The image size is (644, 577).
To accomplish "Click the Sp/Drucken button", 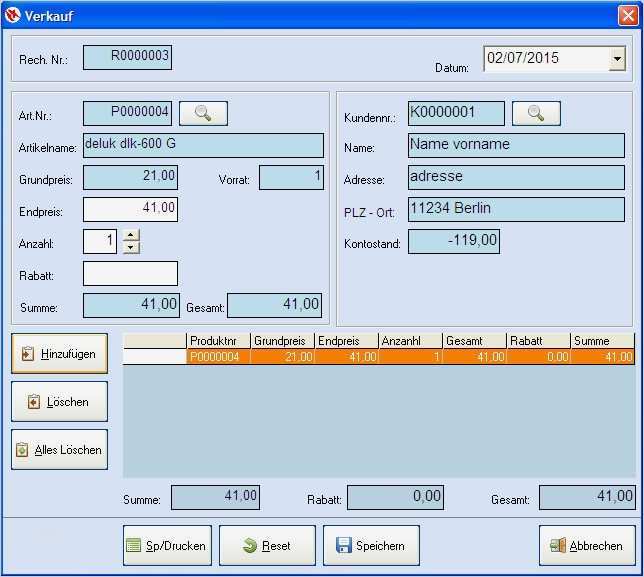I will coord(167,545).
